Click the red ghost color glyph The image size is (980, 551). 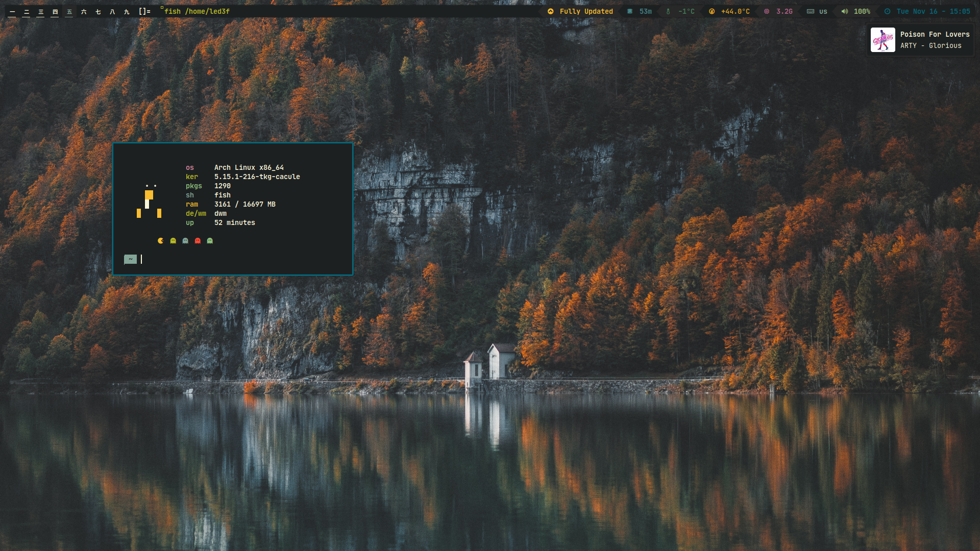(198, 241)
